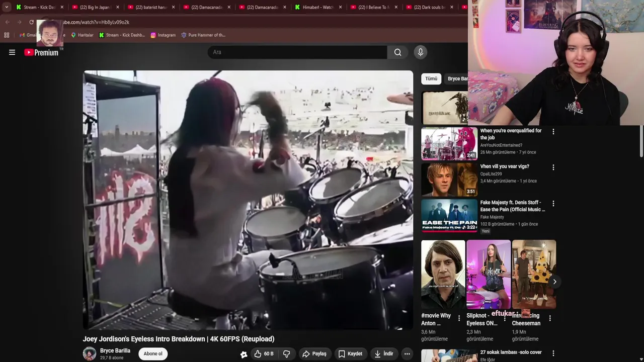Open 'When you're overqualified for the job' thumbnail

(449, 143)
